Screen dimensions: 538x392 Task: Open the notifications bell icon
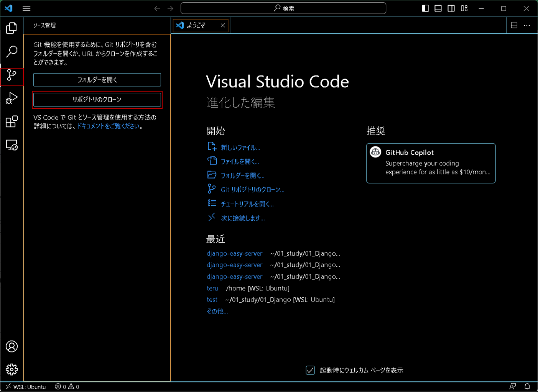(527, 387)
